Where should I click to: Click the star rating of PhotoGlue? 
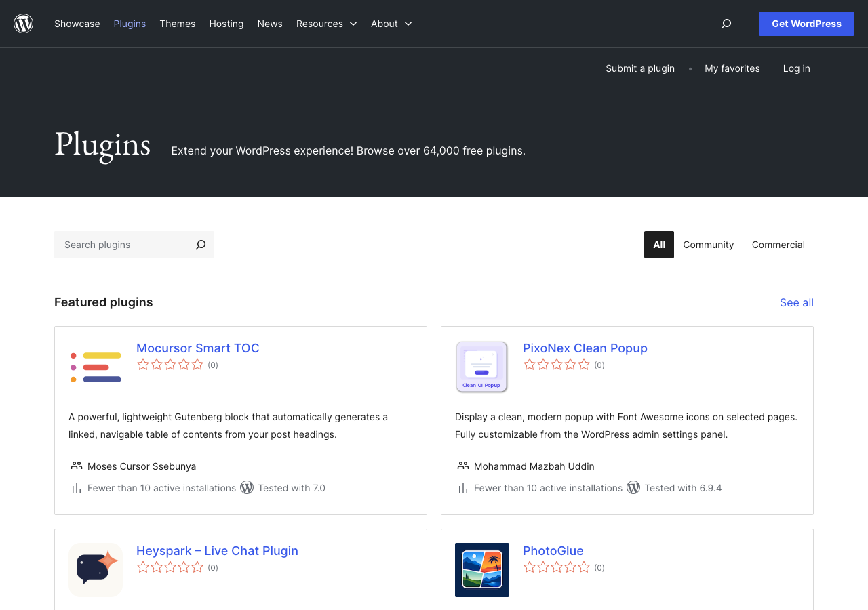pyautogui.click(x=557, y=567)
